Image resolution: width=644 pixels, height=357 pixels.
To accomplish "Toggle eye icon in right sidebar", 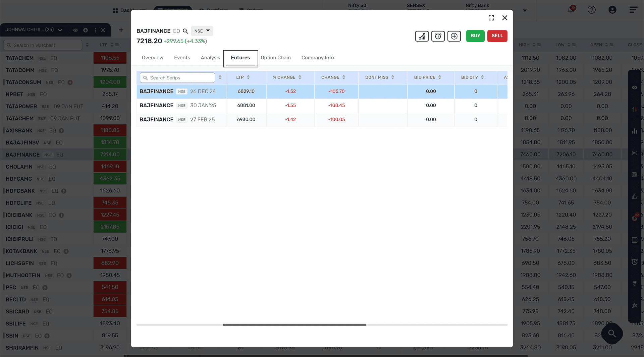I will (x=634, y=87).
